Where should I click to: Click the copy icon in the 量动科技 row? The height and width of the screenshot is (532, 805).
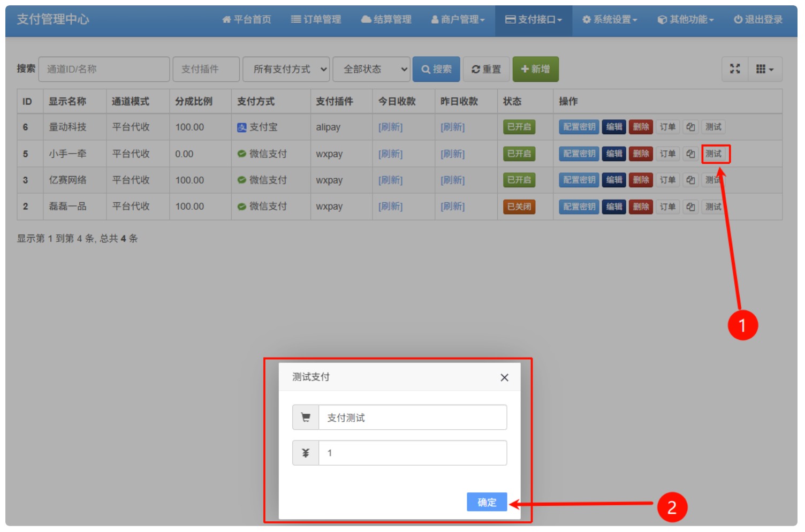[x=690, y=127]
